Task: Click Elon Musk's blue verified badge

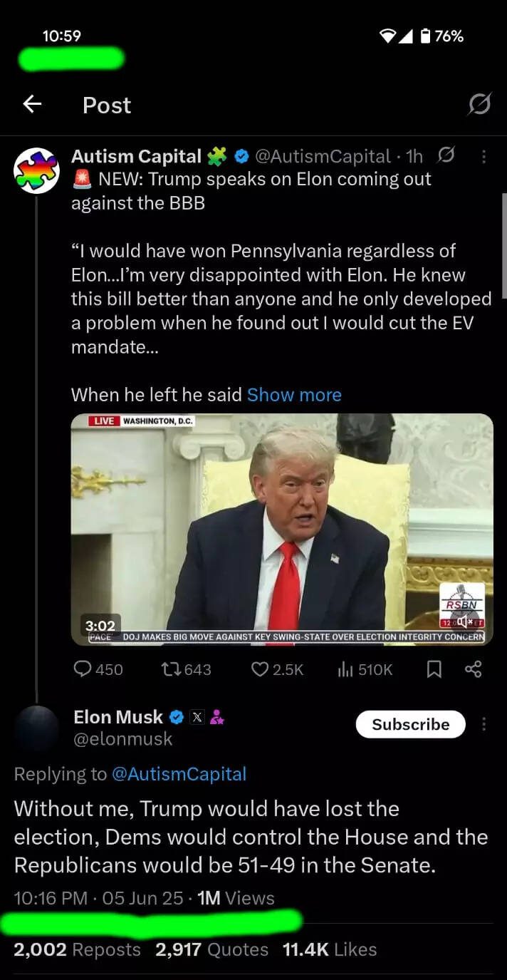Action: 175,717
